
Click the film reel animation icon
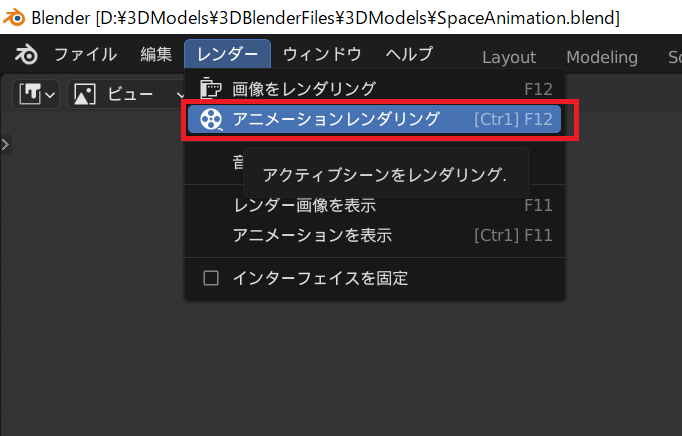(211, 119)
